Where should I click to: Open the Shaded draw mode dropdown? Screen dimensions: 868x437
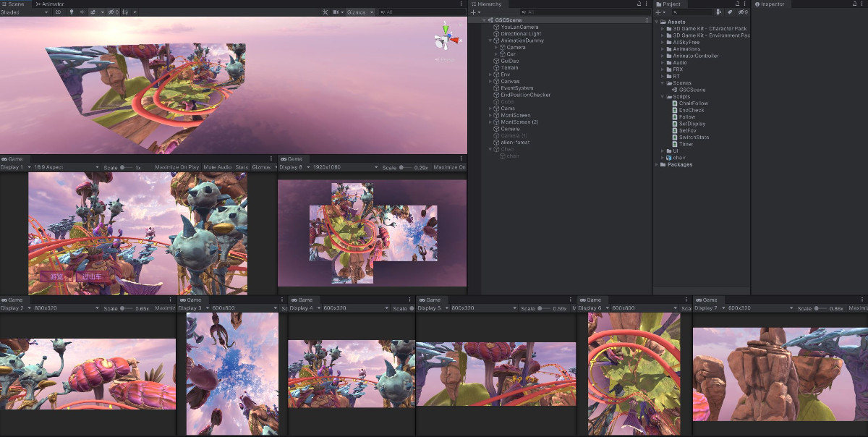click(x=24, y=12)
